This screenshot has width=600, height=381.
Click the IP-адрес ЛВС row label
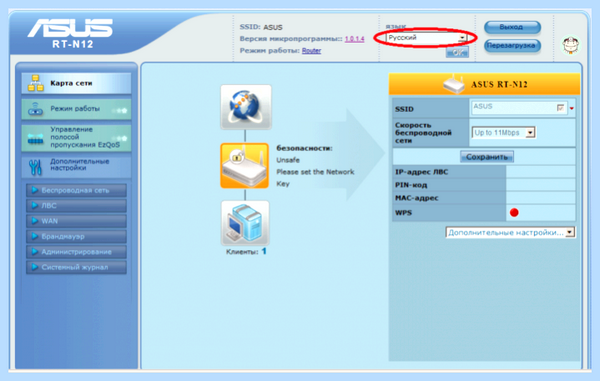(422, 172)
